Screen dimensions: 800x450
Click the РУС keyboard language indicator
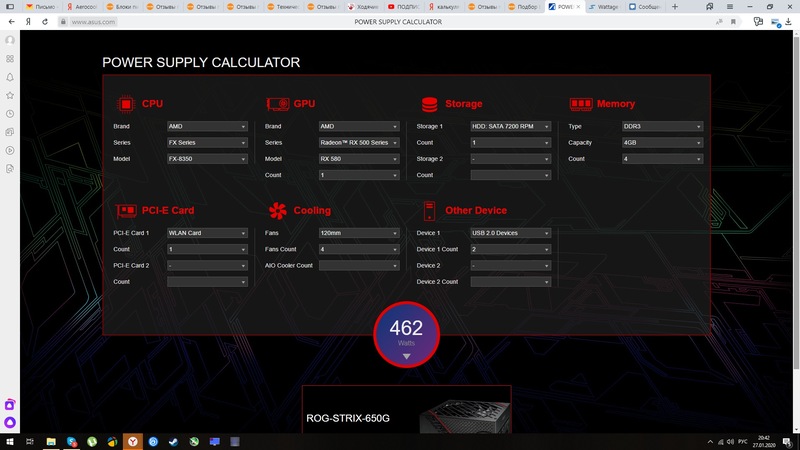click(x=743, y=442)
